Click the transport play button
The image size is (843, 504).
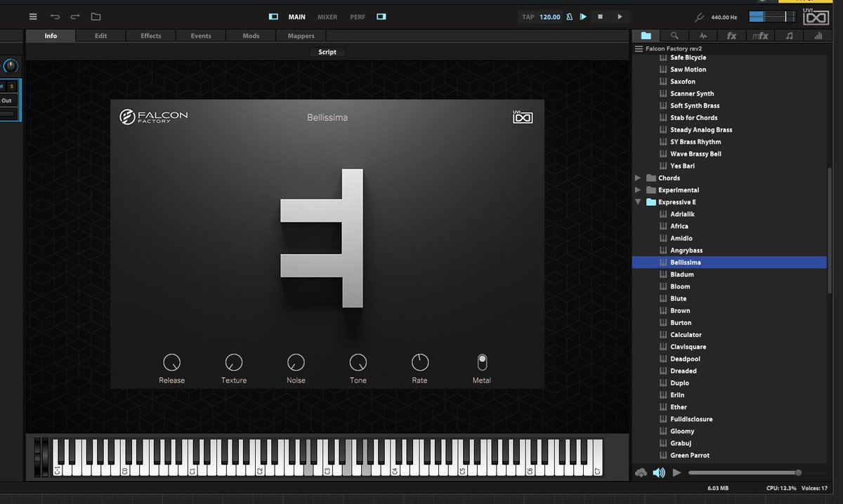[620, 17]
